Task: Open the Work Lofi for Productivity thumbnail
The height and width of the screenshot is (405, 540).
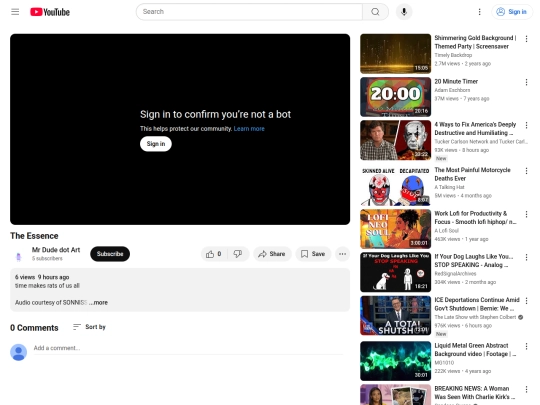Action: (395, 229)
